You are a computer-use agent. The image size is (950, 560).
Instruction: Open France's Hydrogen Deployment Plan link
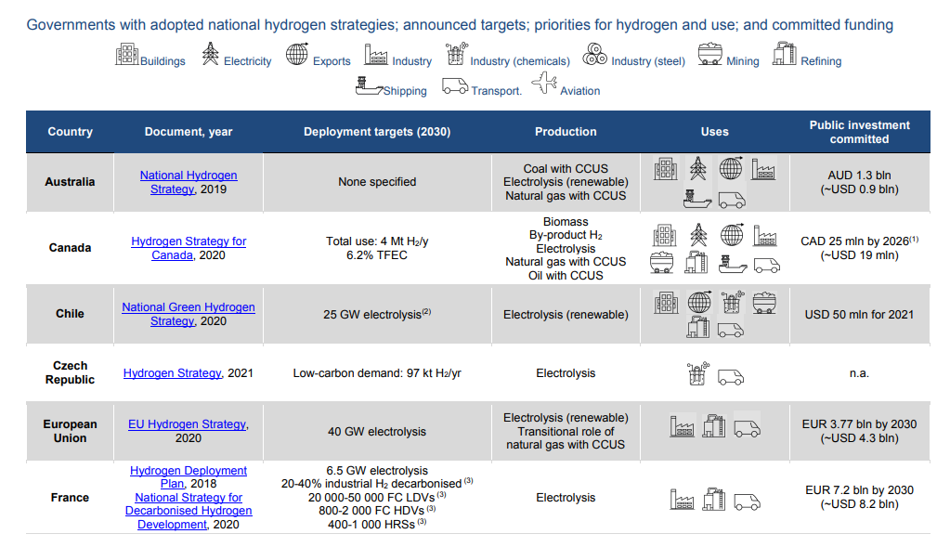[x=189, y=477]
